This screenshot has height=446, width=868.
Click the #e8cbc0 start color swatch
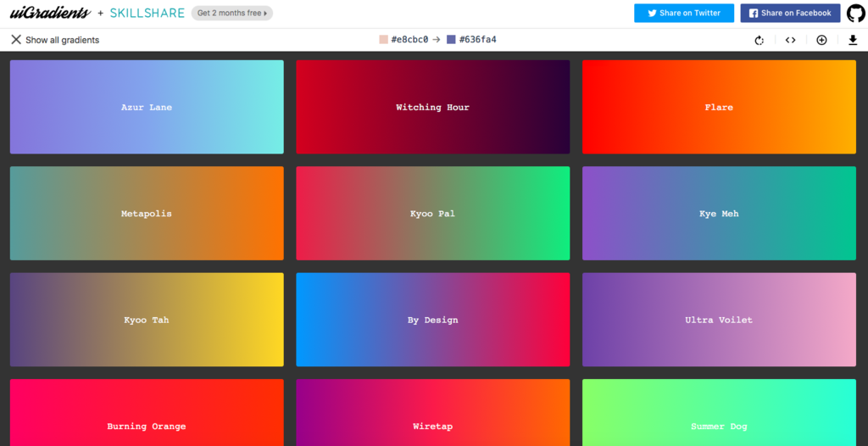pos(384,39)
